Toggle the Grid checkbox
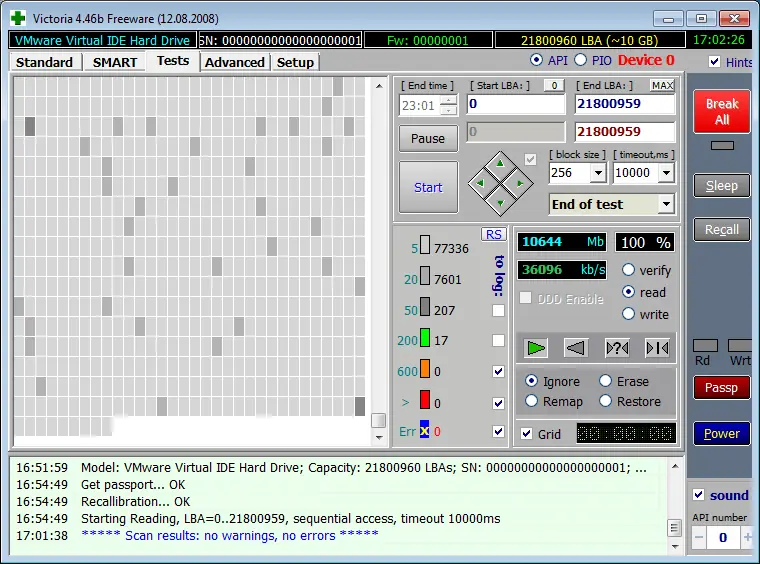This screenshot has height=564, width=760. pyautogui.click(x=526, y=434)
